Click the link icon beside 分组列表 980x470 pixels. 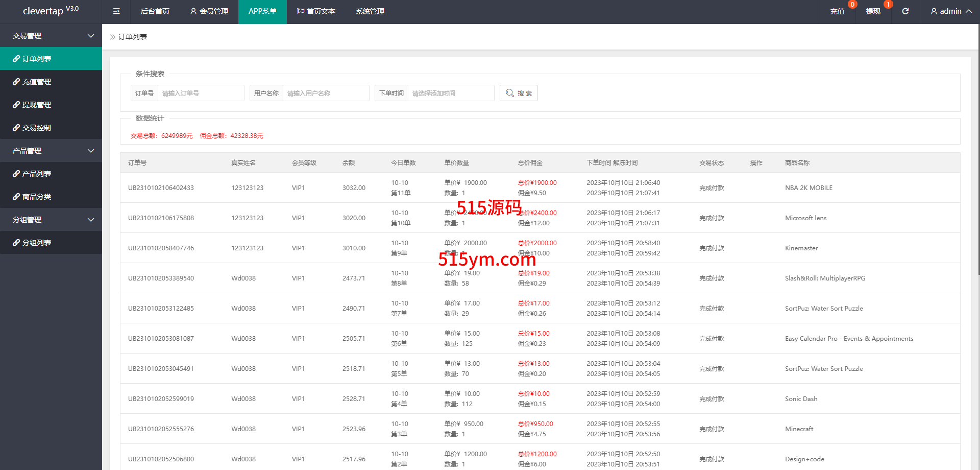(16, 243)
